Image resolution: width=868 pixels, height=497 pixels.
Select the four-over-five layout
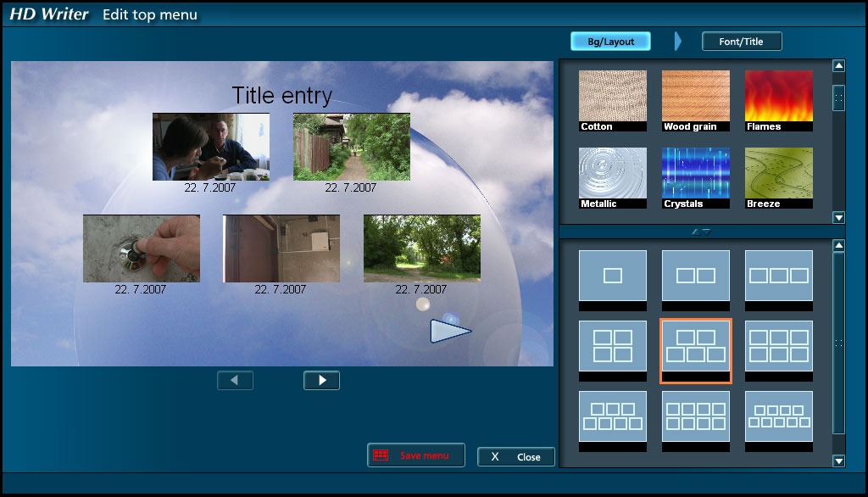778,421
